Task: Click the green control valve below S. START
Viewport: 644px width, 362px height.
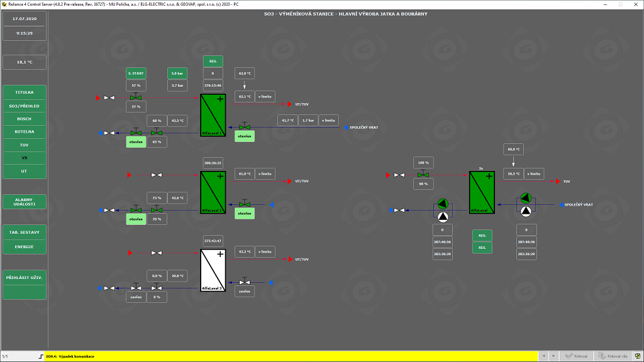Action: pyautogui.click(x=135, y=97)
